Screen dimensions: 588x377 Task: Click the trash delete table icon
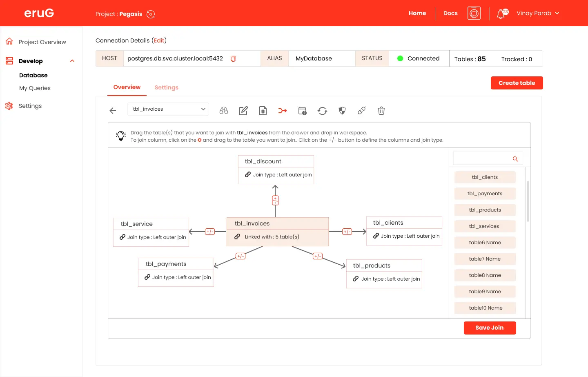[x=381, y=111]
